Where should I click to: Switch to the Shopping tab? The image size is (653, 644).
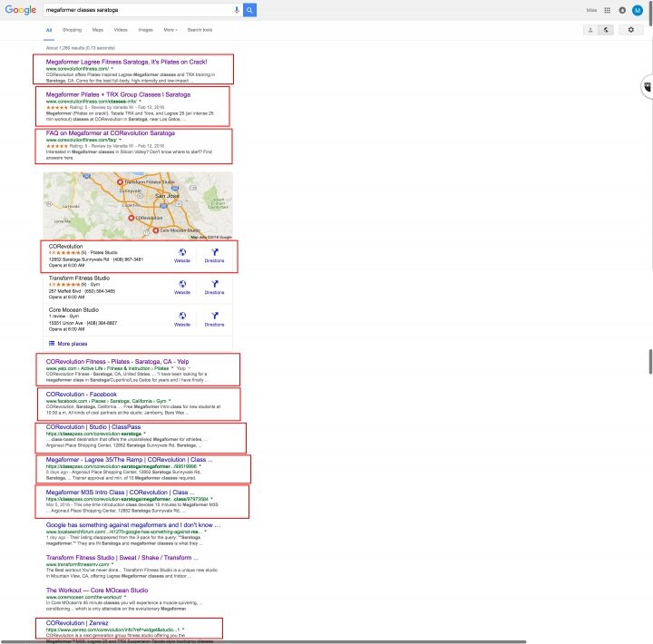pos(72,30)
